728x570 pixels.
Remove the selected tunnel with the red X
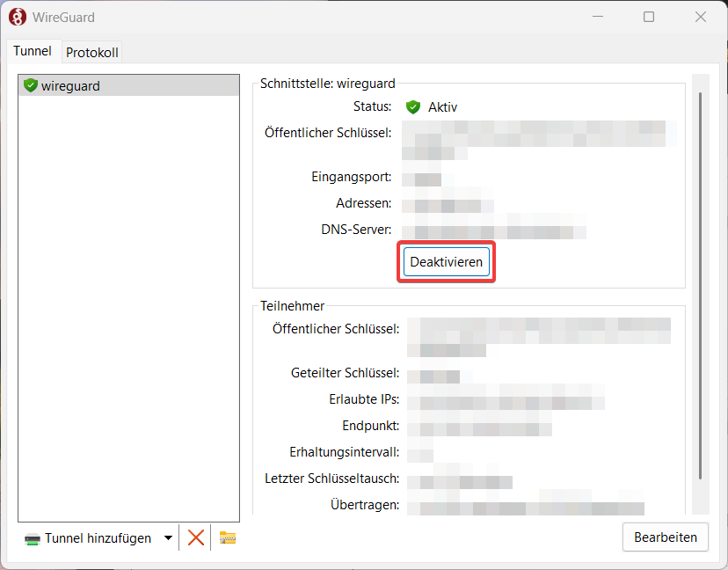pyautogui.click(x=195, y=538)
